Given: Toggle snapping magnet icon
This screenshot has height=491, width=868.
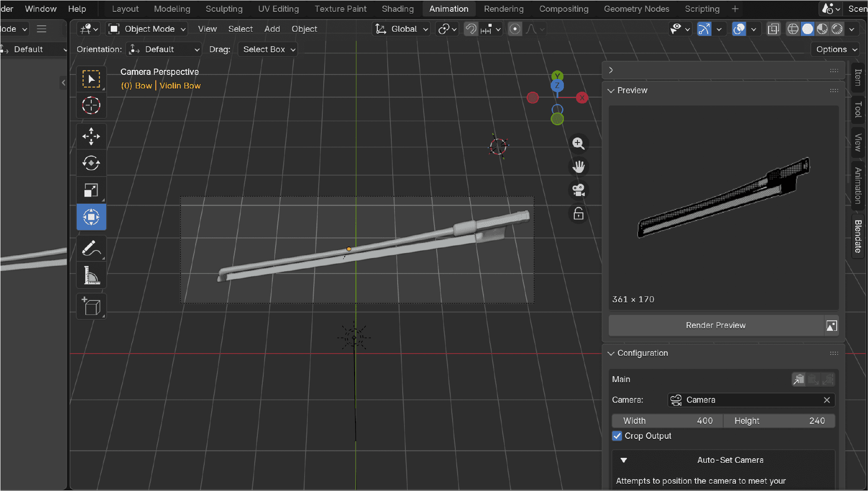Looking at the screenshot, I should [471, 29].
